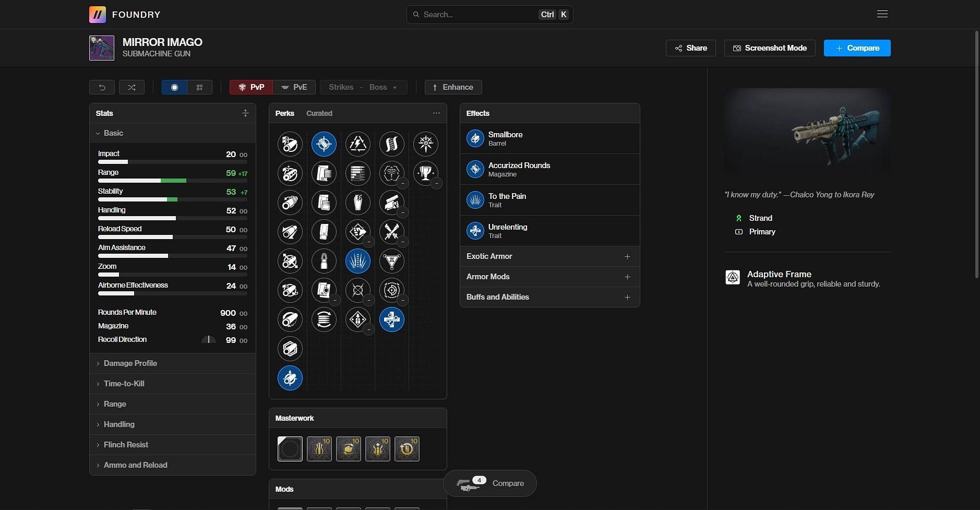Switch to the Perks tab
The height and width of the screenshot is (510, 980).
coord(285,113)
